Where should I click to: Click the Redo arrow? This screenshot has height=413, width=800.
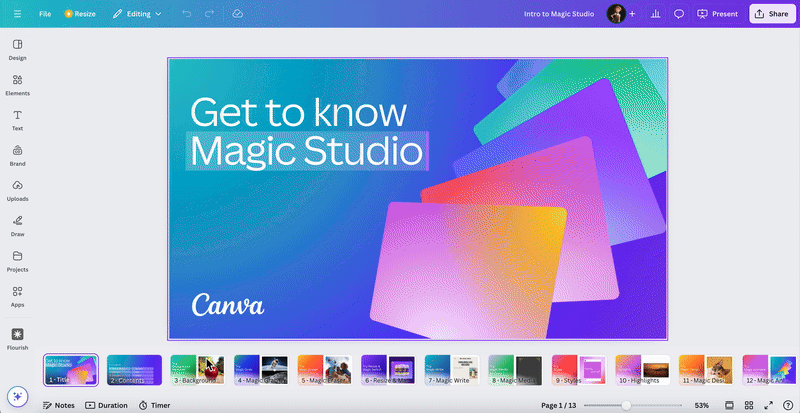[209, 14]
